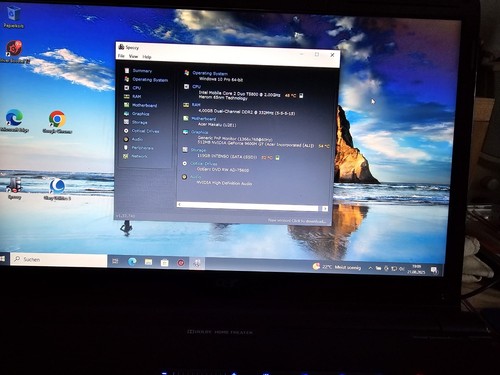Open the Help menu in Speccy
Screen dimensions: 500x375
(x=147, y=57)
